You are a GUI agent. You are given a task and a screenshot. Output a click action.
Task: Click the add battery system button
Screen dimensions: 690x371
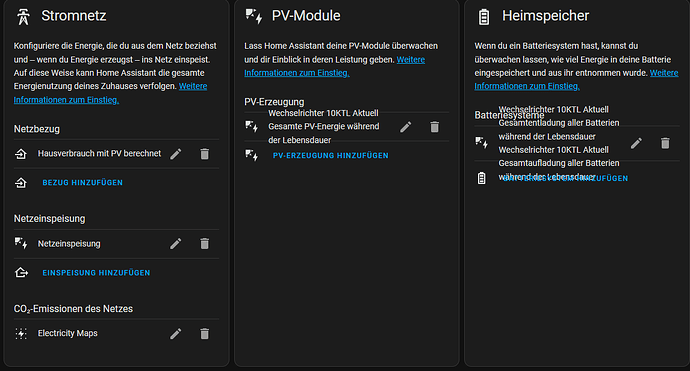565,178
